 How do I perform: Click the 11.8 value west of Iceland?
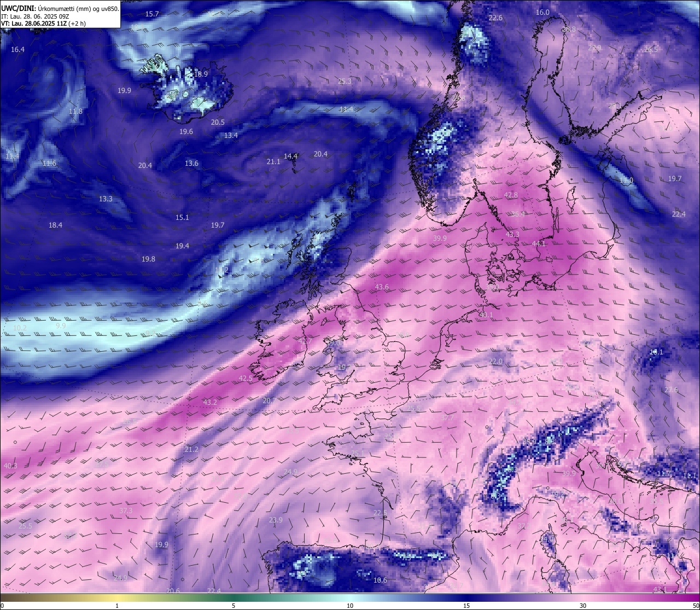point(75,112)
